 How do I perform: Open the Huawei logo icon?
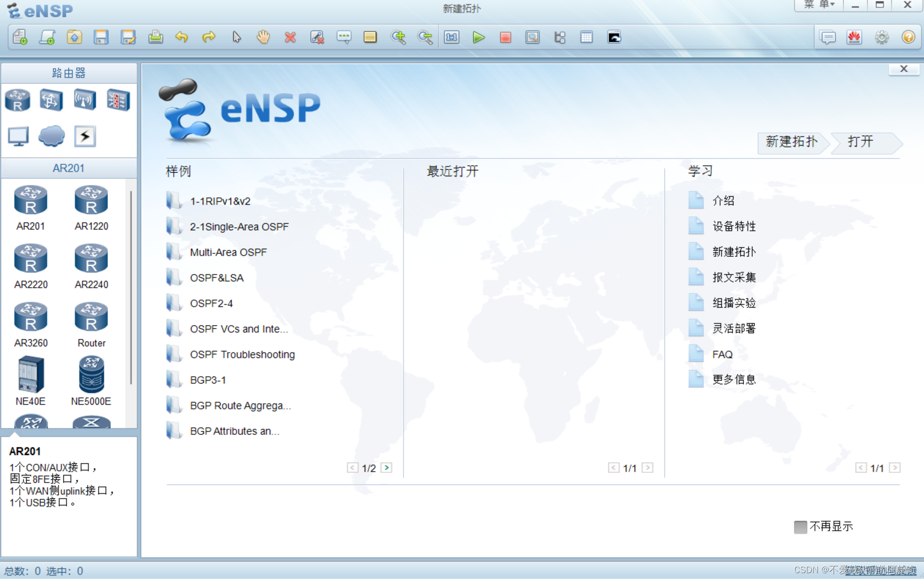click(854, 37)
